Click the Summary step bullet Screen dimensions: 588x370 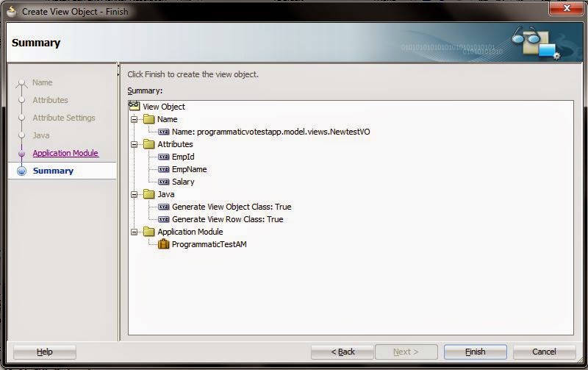point(22,171)
